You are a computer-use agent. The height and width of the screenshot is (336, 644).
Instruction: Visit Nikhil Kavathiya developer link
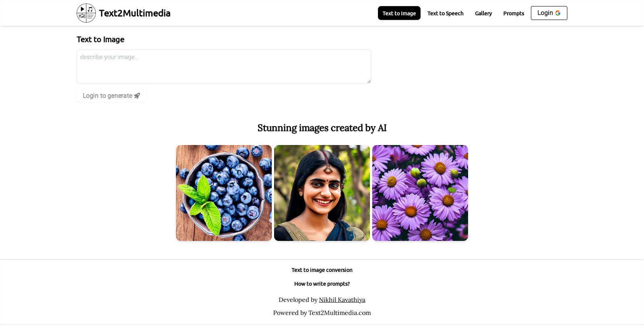pyautogui.click(x=342, y=300)
